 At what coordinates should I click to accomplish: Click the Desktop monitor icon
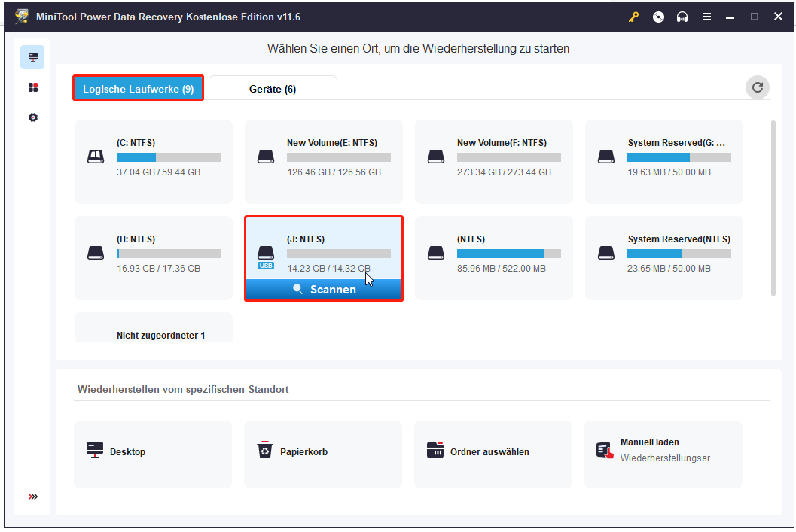(95, 450)
